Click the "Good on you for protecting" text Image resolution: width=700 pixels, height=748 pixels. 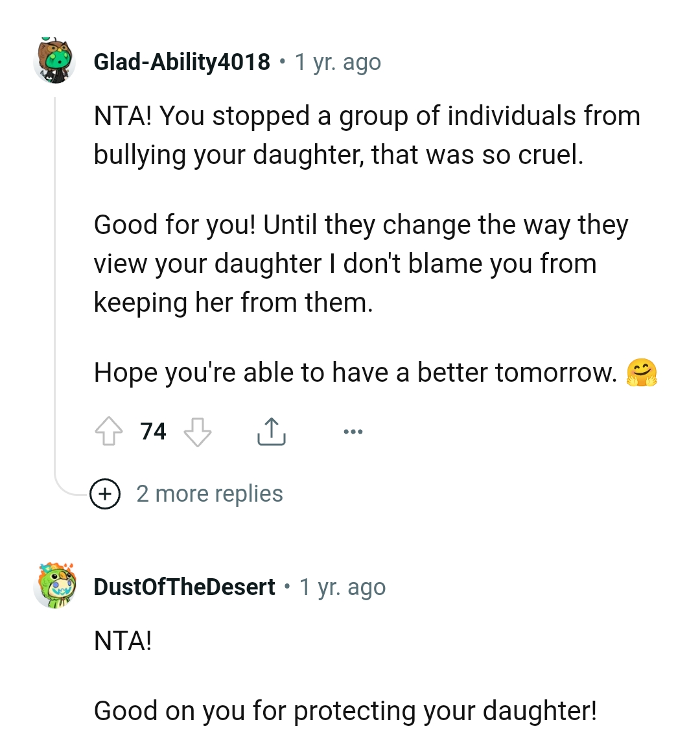point(345,711)
